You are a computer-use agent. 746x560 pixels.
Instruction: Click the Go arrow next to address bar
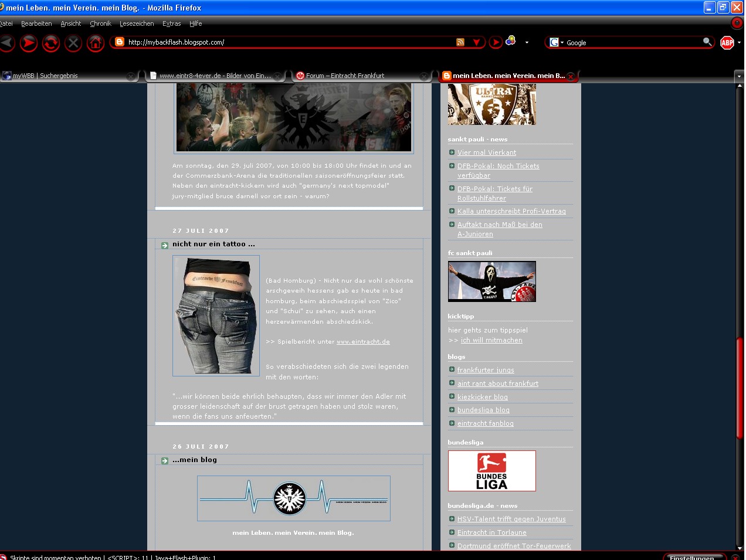click(x=496, y=42)
